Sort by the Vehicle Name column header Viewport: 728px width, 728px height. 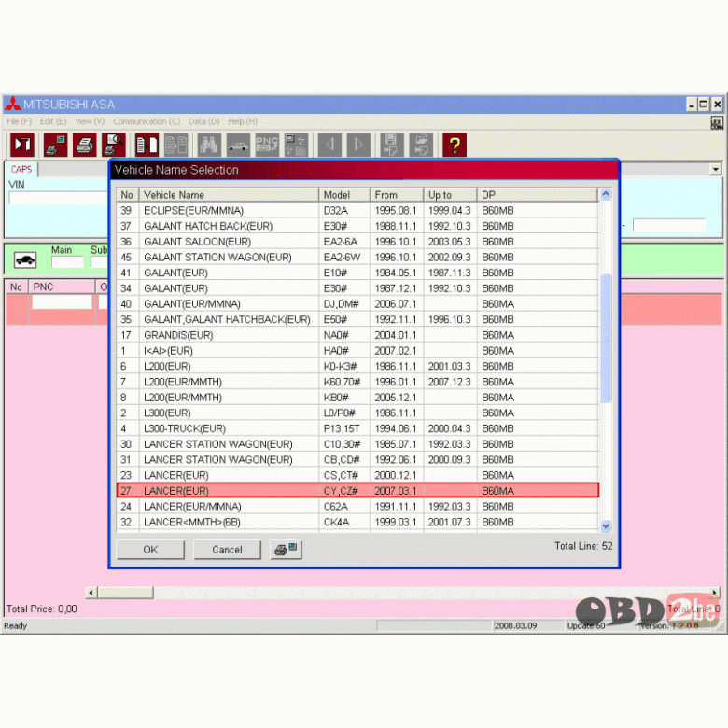(x=229, y=195)
